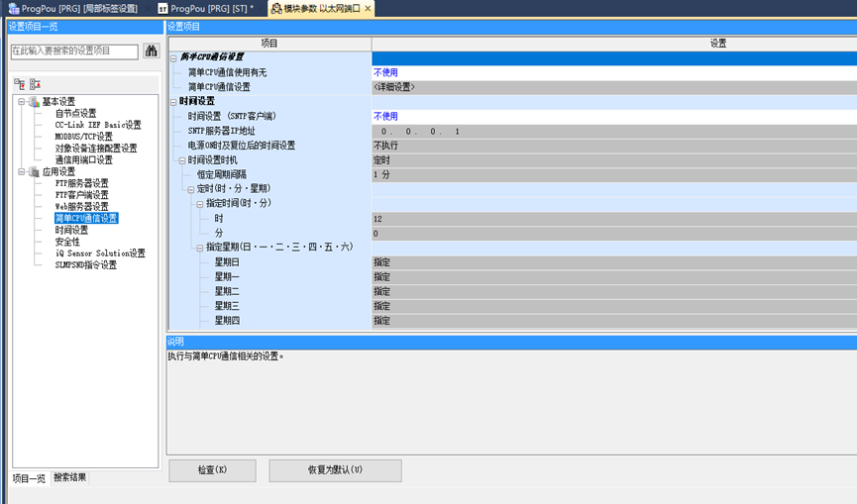Switch to the 搜索结果 bottom tab
The width and height of the screenshot is (857, 504).
[69, 477]
